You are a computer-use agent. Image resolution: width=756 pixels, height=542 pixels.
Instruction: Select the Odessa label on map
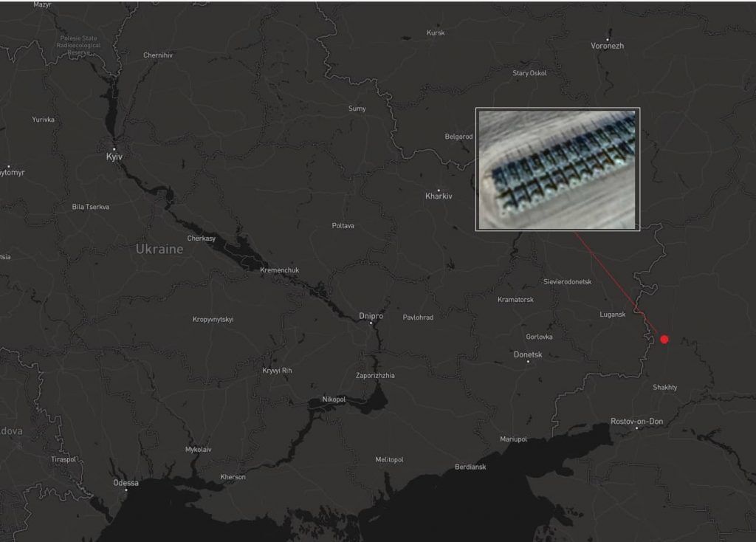126,484
